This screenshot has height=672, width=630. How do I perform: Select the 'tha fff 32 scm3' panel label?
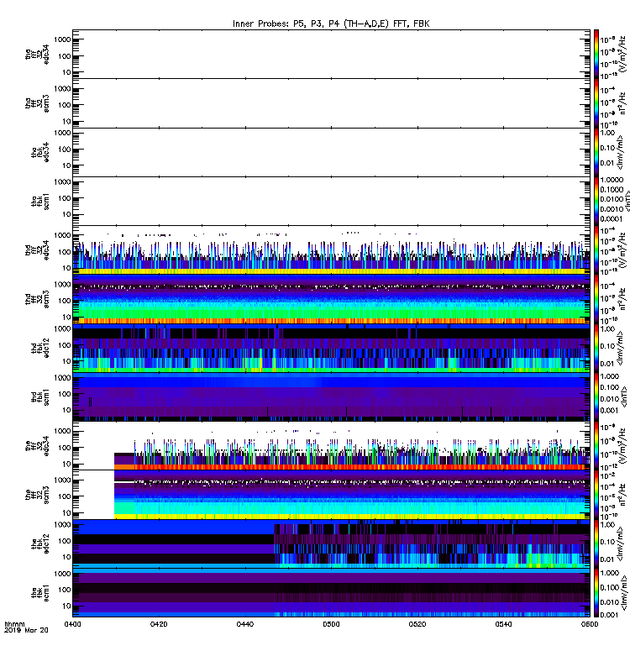click(37, 103)
